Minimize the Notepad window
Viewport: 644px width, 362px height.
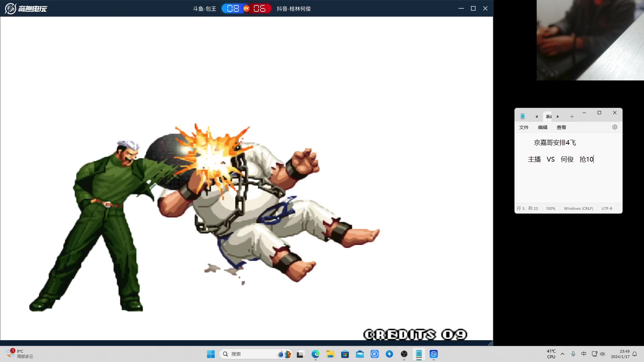pyautogui.click(x=584, y=113)
